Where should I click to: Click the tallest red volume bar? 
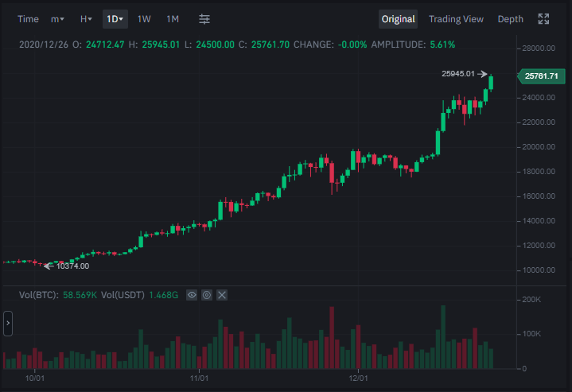tap(332, 338)
